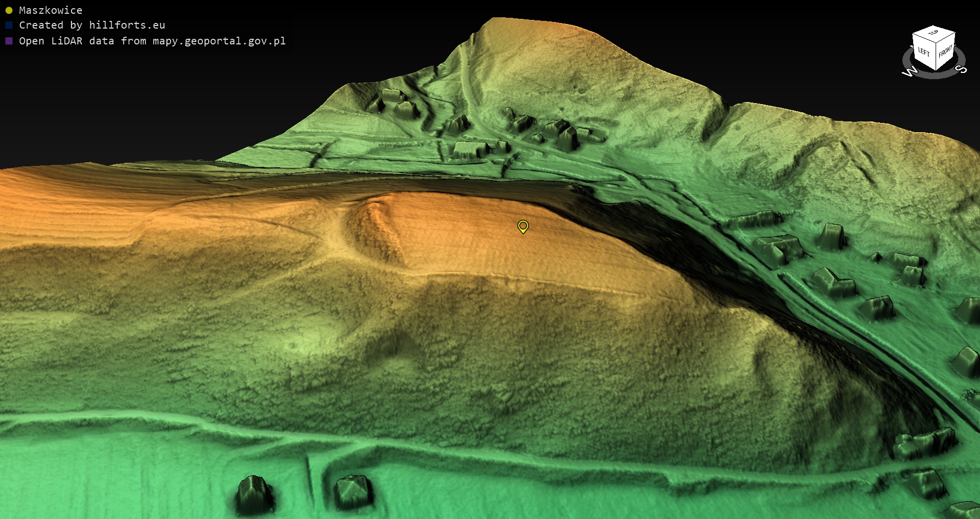Switch to FRONT view on the cube

click(945, 52)
